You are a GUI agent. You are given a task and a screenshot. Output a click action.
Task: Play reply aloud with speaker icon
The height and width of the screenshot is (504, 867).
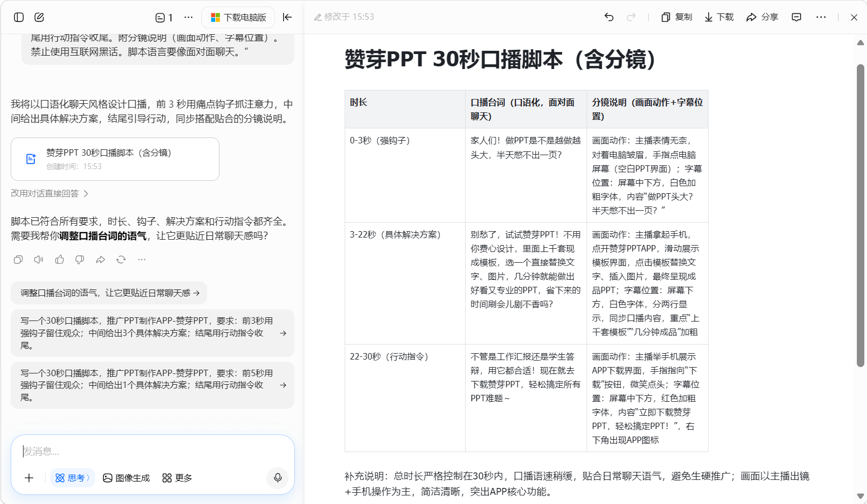pyautogui.click(x=39, y=259)
